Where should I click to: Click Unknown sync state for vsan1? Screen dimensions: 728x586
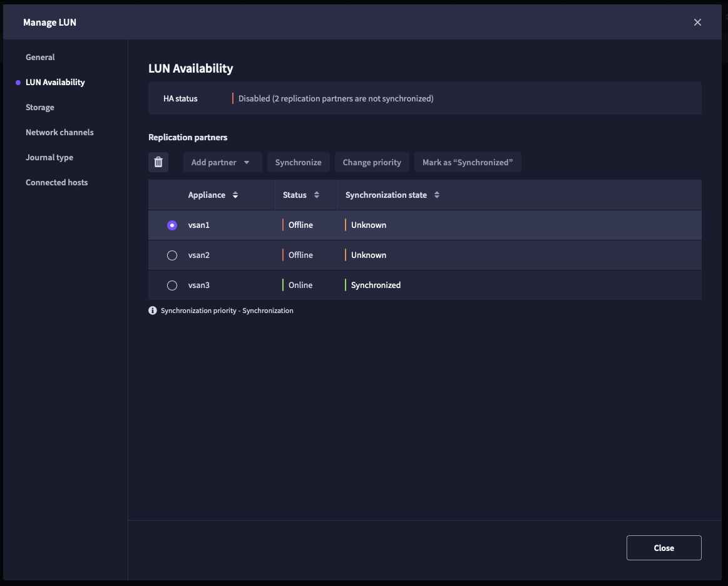(369, 225)
